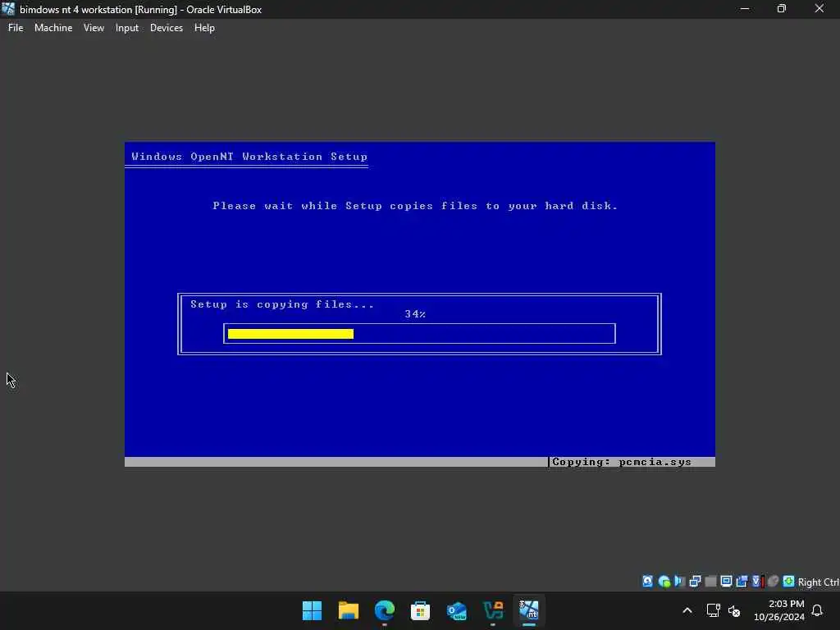Open notifications bell icon

point(817,610)
